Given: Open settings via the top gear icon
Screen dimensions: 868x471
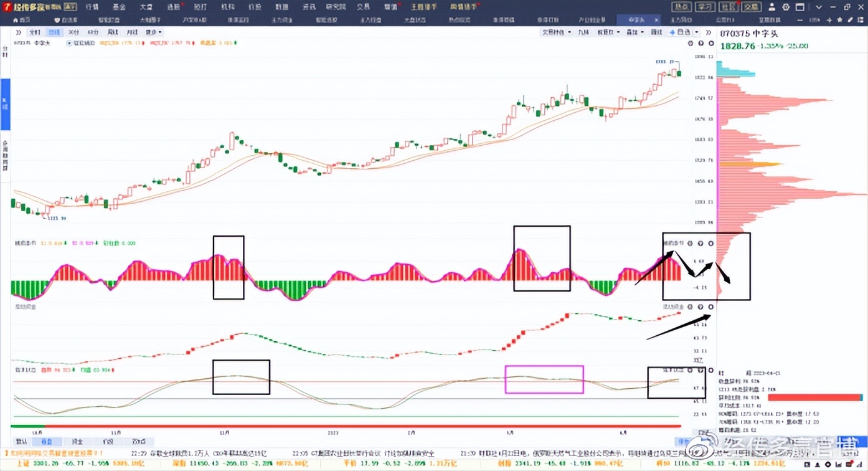Looking at the screenshot, I should 786,7.
